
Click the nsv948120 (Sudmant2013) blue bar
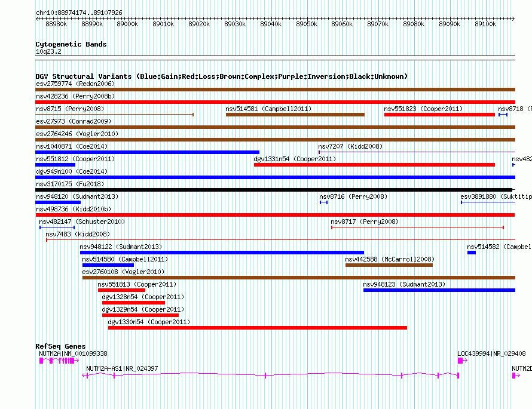(58, 202)
